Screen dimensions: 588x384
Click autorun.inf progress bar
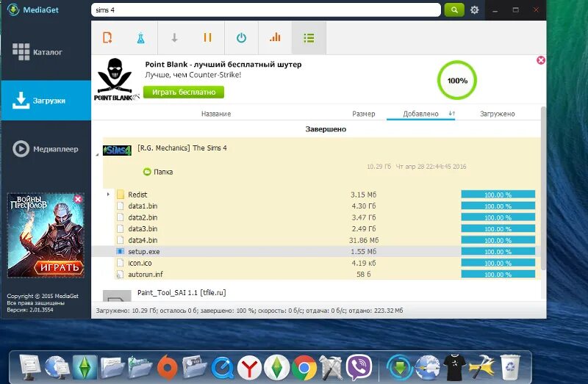pyautogui.click(x=498, y=274)
